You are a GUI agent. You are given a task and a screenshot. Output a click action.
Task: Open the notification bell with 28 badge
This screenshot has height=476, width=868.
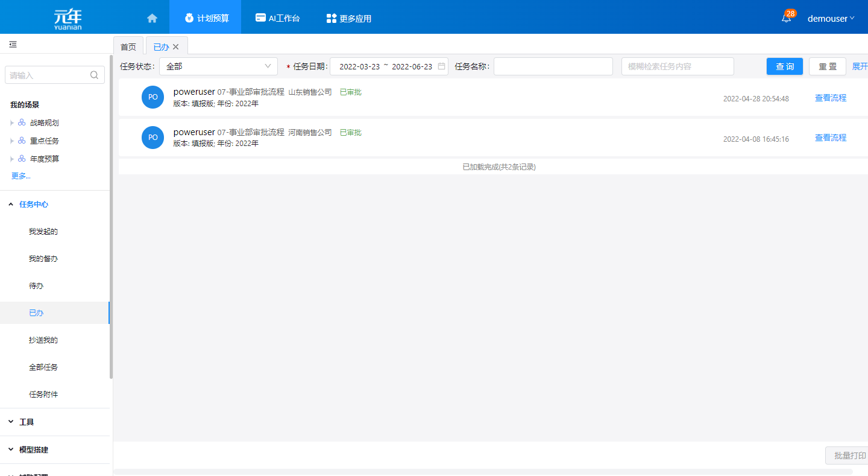pyautogui.click(x=786, y=18)
